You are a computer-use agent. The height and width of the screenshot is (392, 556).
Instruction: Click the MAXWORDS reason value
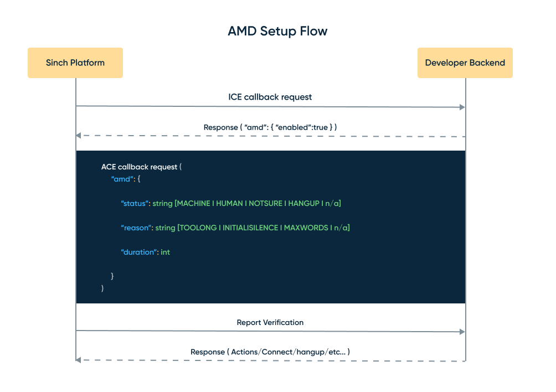click(x=307, y=228)
